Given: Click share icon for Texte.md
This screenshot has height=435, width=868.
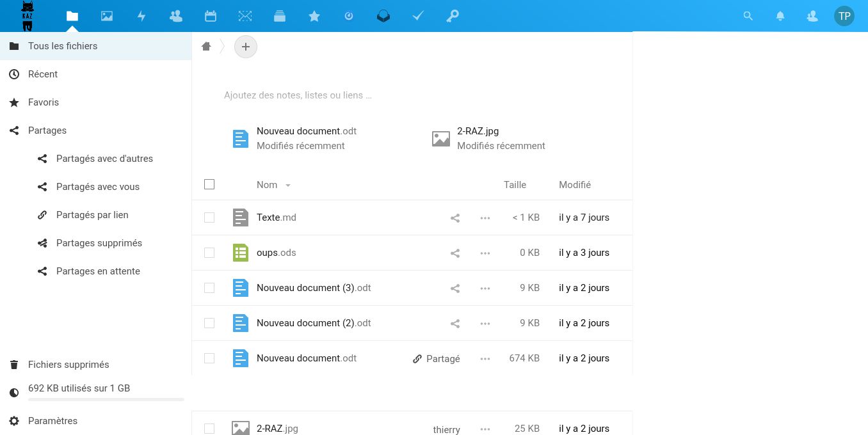Looking at the screenshot, I should (x=455, y=218).
